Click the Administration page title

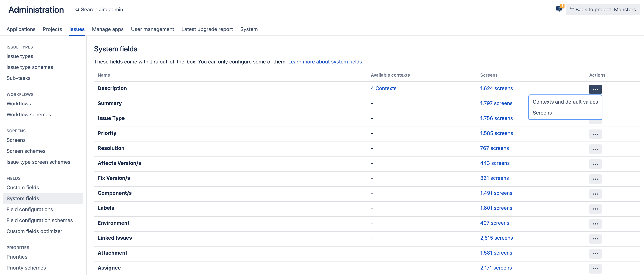36,10
